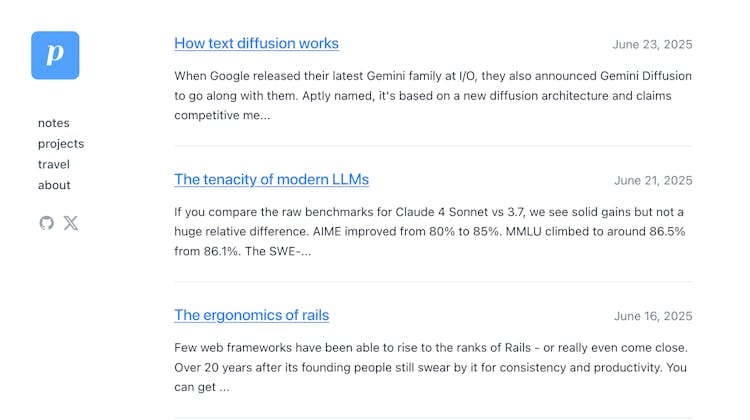The height and width of the screenshot is (420, 750).
Task: Click the divider below the rails post
Action: pyautogui.click(x=432, y=417)
